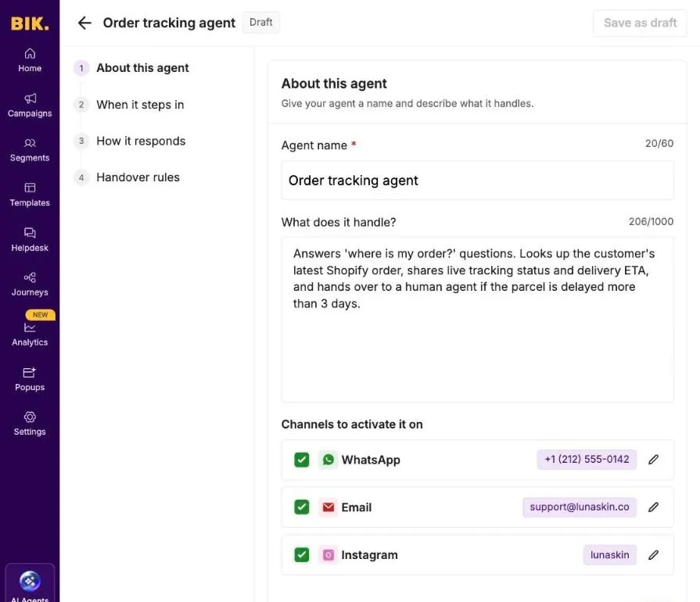Open Analytics chart icon
Viewport: 700px width, 602px height.
pos(30,328)
